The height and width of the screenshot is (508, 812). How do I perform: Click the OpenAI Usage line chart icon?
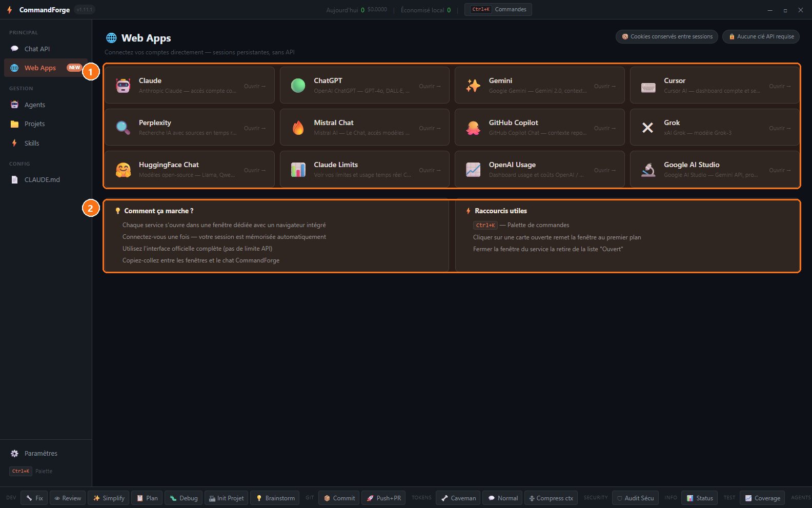pos(473,170)
